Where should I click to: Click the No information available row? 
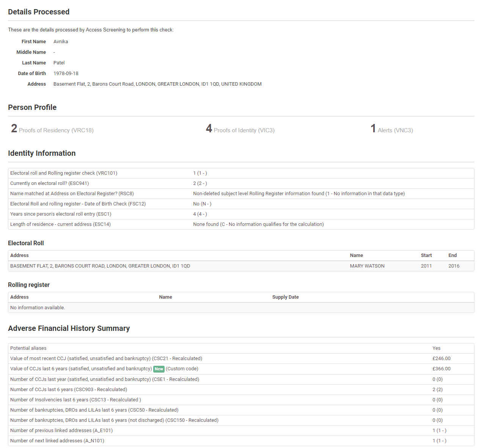(x=38, y=308)
